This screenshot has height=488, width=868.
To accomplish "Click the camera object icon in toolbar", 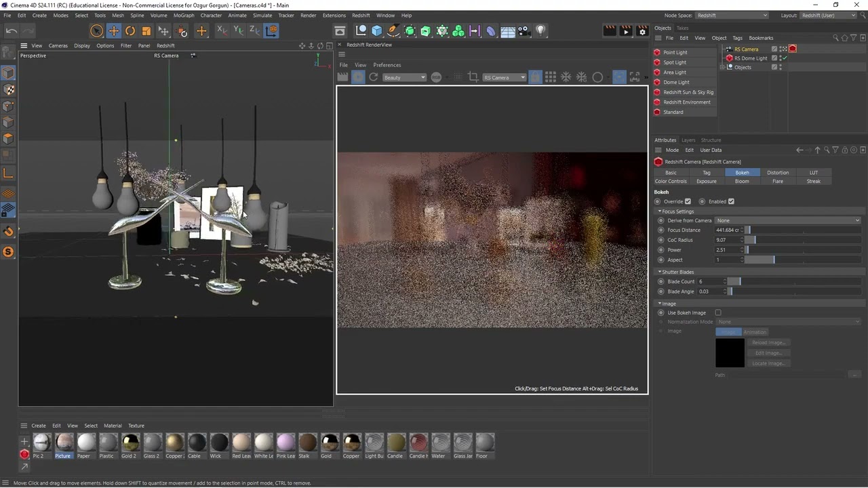I will click(x=524, y=30).
